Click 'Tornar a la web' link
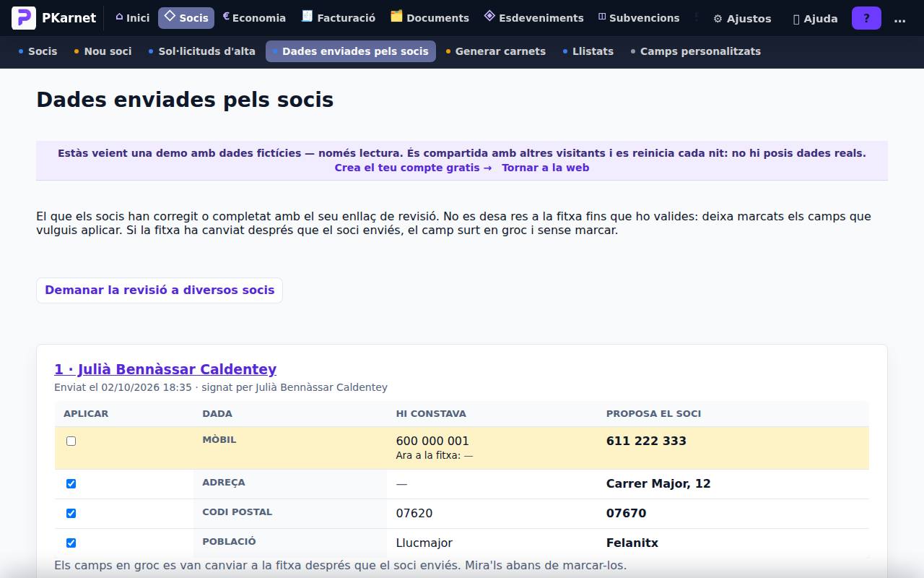The image size is (924, 578). click(x=546, y=168)
